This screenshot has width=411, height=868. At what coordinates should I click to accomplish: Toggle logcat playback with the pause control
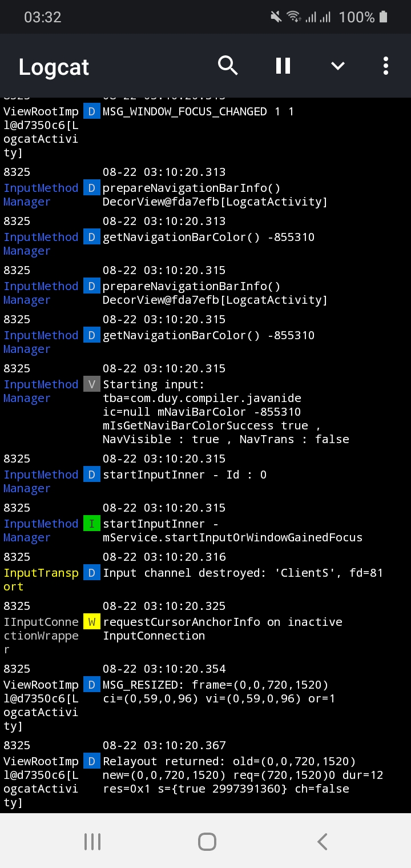(283, 66)
